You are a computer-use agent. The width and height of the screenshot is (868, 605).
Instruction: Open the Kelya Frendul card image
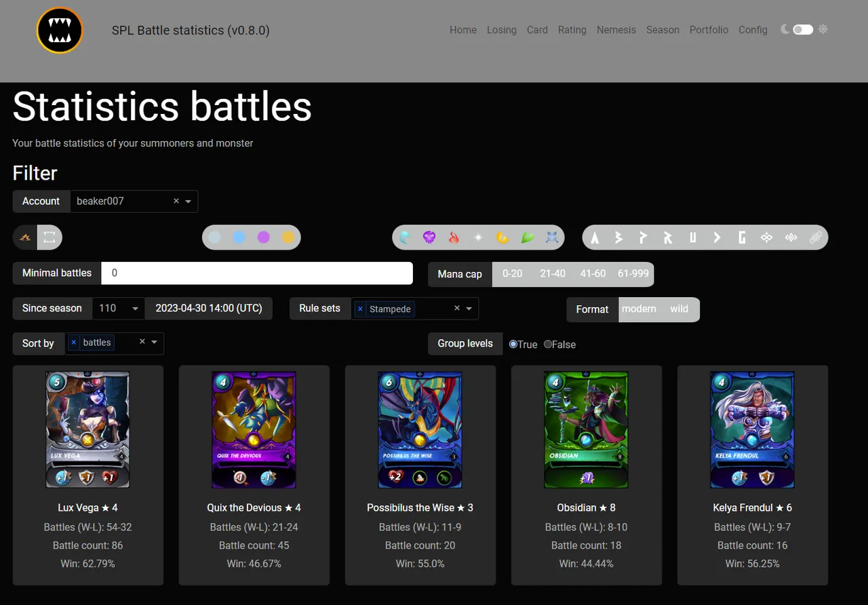[752, 430]
